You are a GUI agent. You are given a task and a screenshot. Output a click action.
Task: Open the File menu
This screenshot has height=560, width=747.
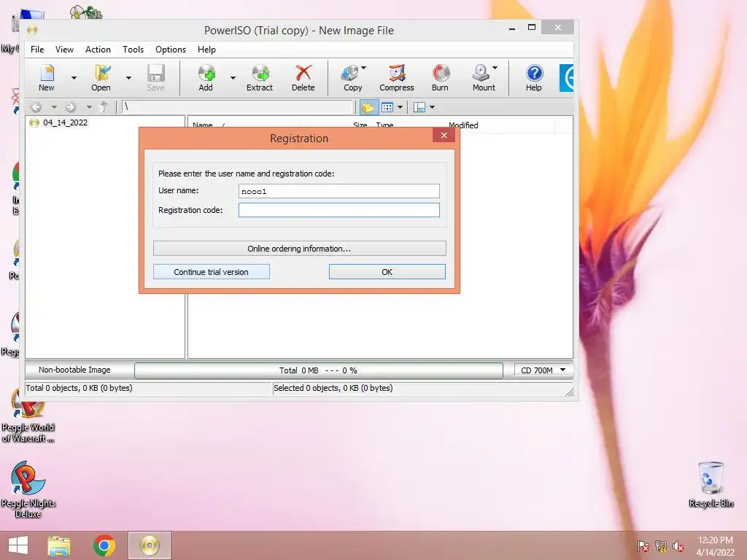(37, 50)
